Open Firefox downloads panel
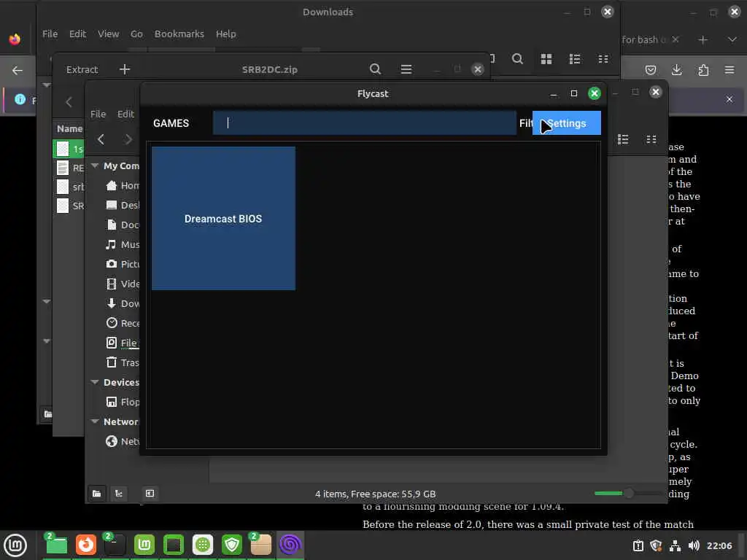 [x=676, y=71]
